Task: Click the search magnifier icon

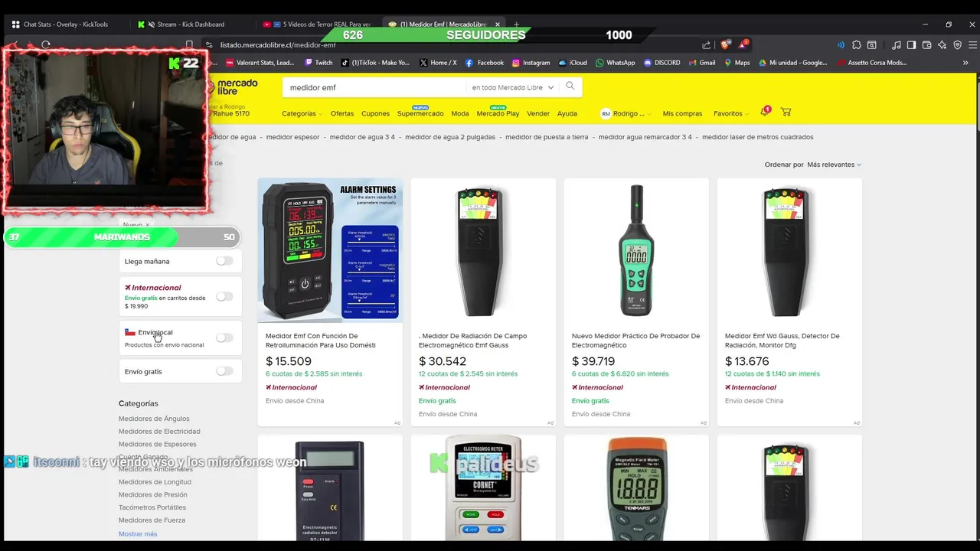Action: [x=570, y=86]
